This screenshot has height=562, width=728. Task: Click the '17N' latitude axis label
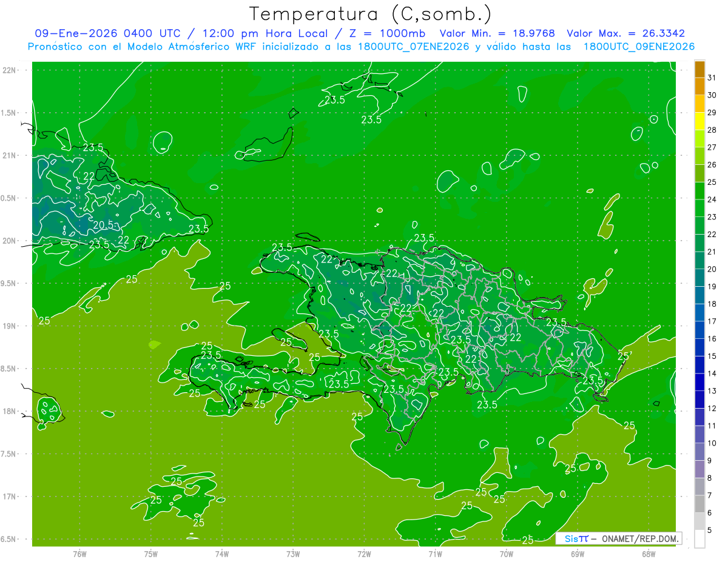tap(10, 497)
